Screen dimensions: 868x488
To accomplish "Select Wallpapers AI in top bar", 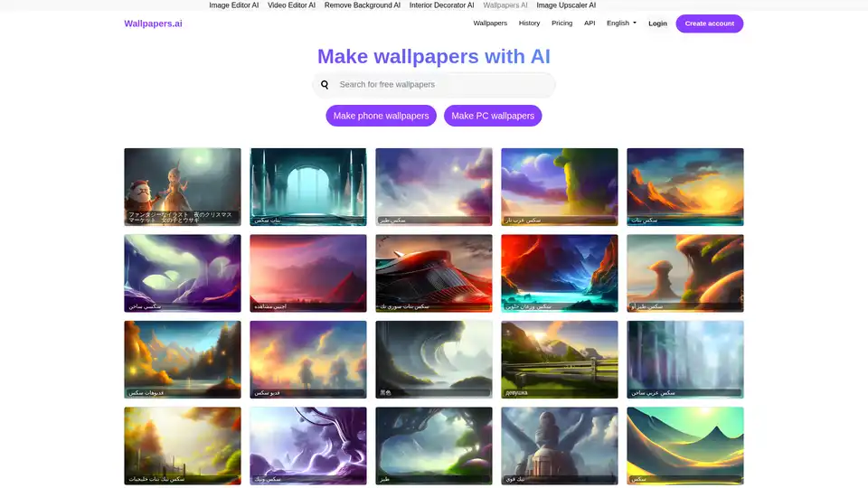I will (x=505, y=5).
